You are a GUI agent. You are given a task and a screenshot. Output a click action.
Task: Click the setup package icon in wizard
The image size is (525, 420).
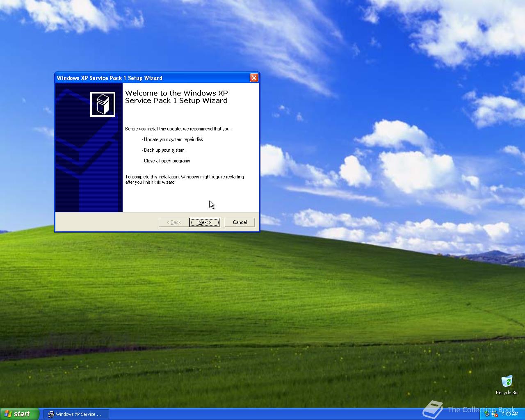(x=103, y=104)
